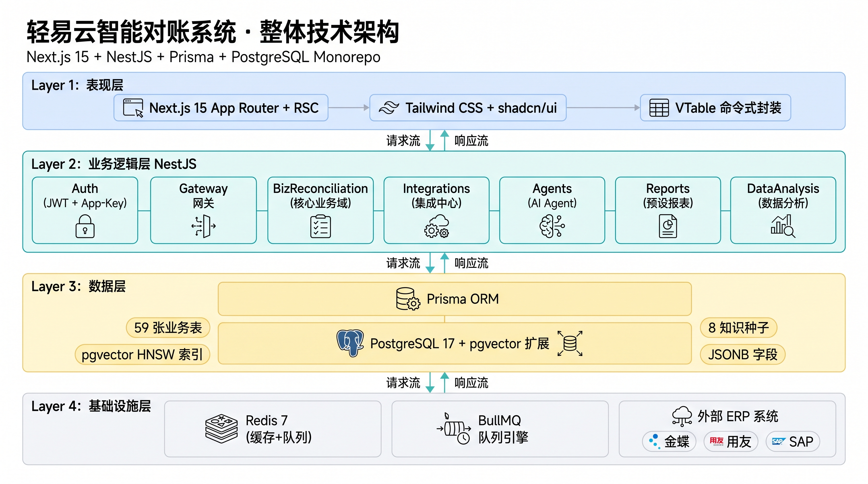Select the 8 知识种子 pill
This screenshot has height=484, width=868.
pyautogui.click(x=738, y=327)
